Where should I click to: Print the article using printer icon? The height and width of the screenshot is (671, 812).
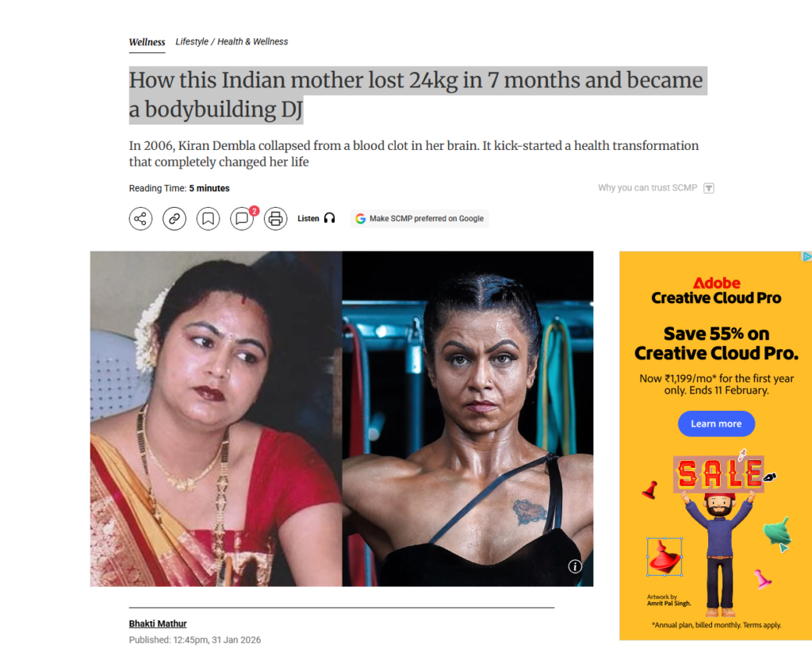tap(275, 219)
